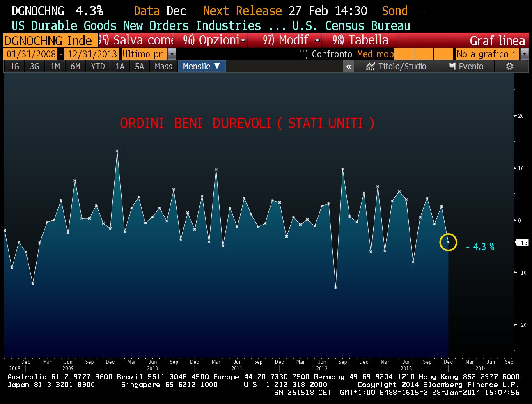Click the -10 y-axis label
Image resolution: width=532 pixels, height=404 pixels.
(x=521, y=273)
